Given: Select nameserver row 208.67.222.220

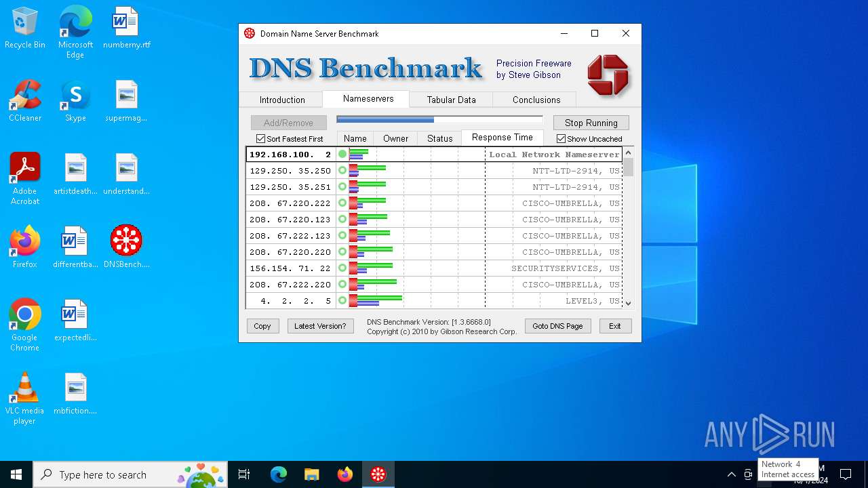Looking at the screenshot, I should coord(434,285).
